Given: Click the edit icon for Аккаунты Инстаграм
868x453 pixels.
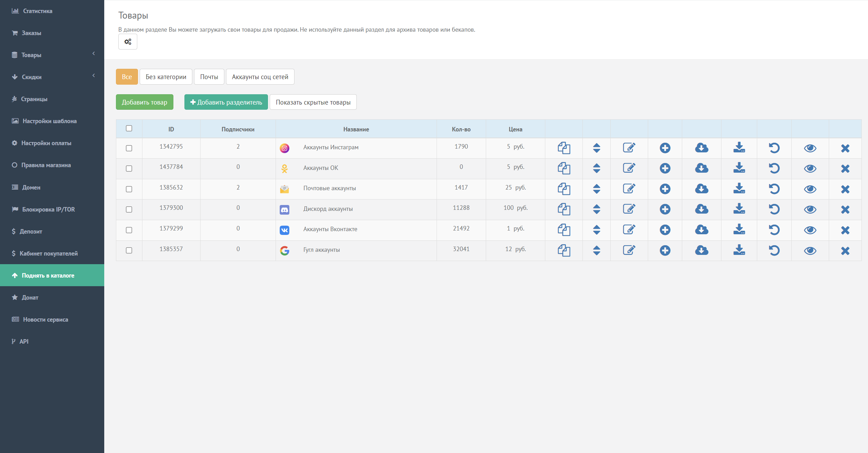Looking at the screenshot, I should [629, 148].
